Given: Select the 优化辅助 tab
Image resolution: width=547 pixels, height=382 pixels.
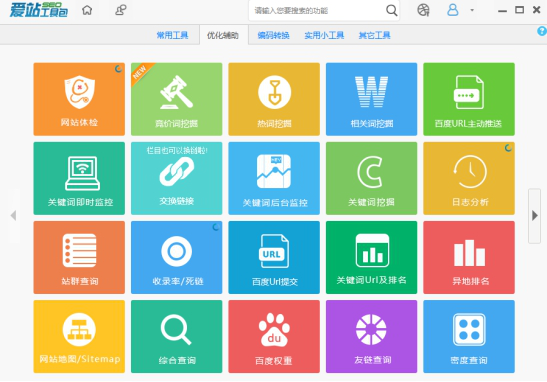Looking at the screenshot, I should coord(223,35).
